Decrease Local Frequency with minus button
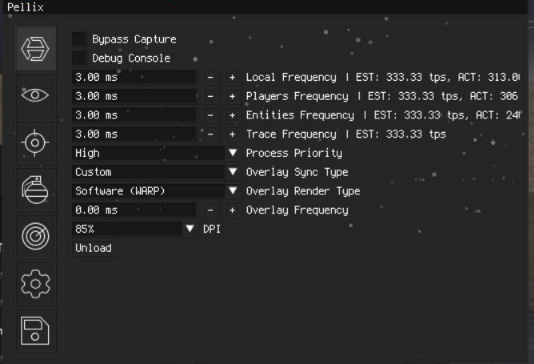 click(210, 77)
